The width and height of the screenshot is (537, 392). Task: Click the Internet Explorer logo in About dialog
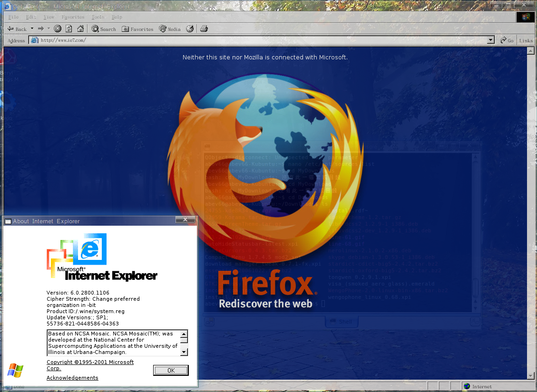(x=102, y=257)
